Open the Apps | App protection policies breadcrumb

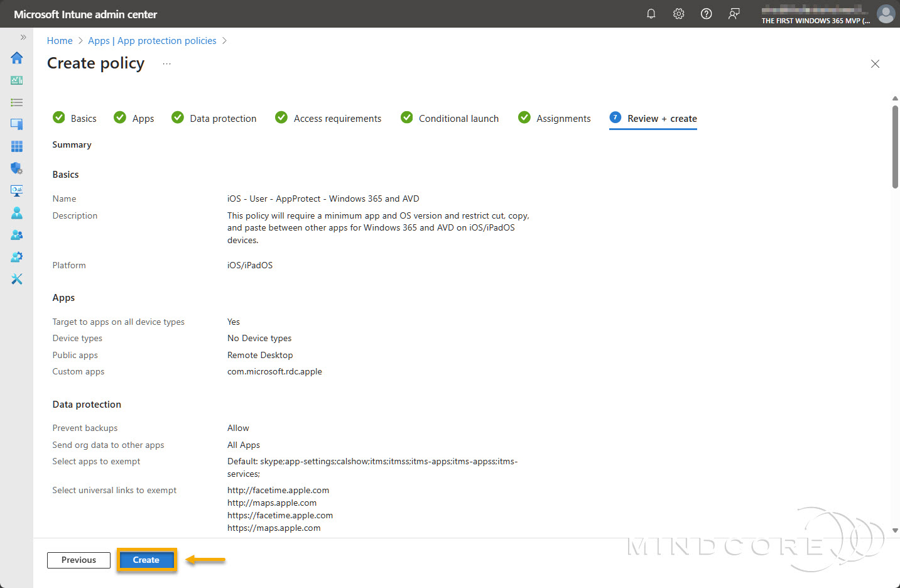[152, 40]
